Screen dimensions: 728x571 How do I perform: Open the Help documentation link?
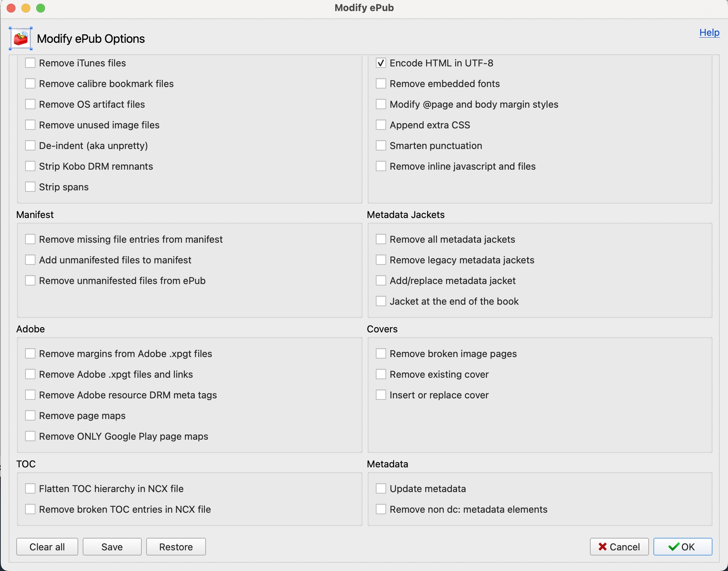pos(708,32)
